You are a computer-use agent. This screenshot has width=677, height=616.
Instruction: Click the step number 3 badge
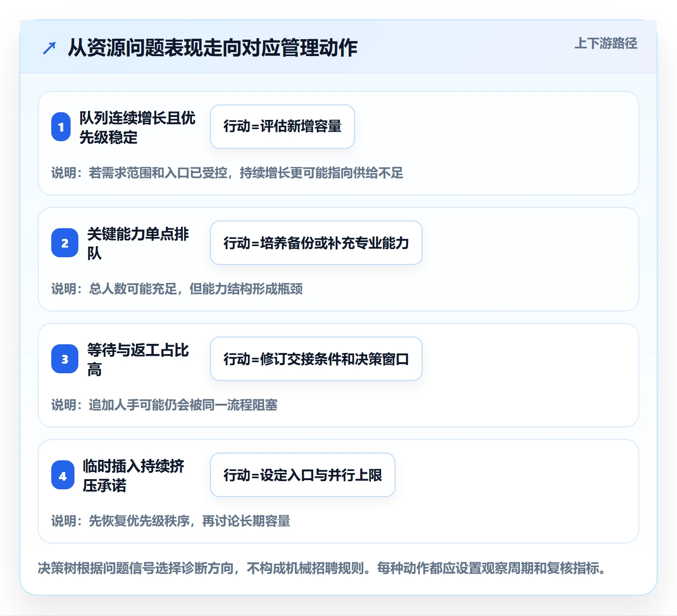(x=65, y=359)
